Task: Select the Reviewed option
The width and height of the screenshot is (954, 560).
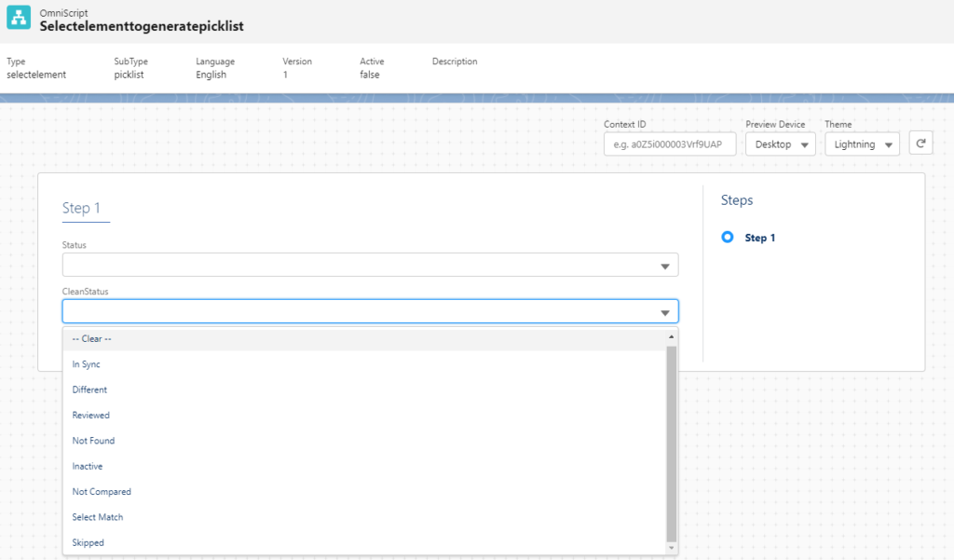Action: [x=364, y=416]
